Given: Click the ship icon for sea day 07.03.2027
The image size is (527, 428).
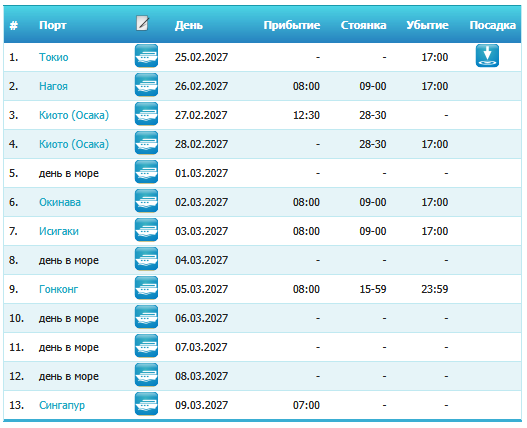Looking at the screenshot, I should pos(146,346).
